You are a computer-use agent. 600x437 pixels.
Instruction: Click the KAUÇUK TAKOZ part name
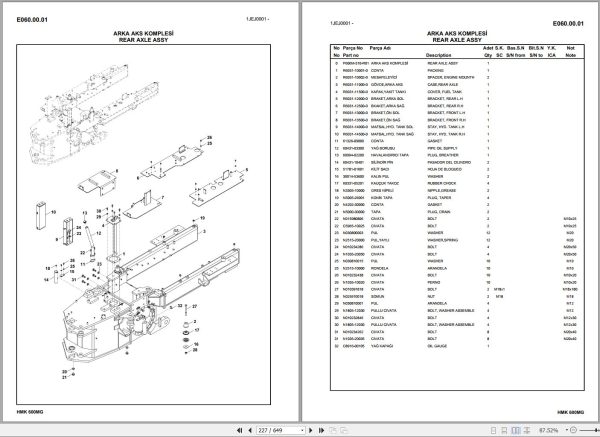(385, 183)
